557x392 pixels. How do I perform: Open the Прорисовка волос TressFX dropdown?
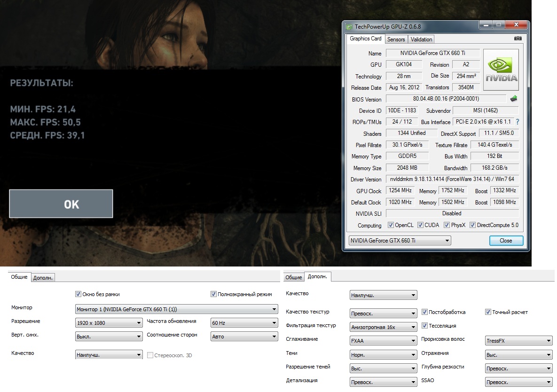point(518,341)
